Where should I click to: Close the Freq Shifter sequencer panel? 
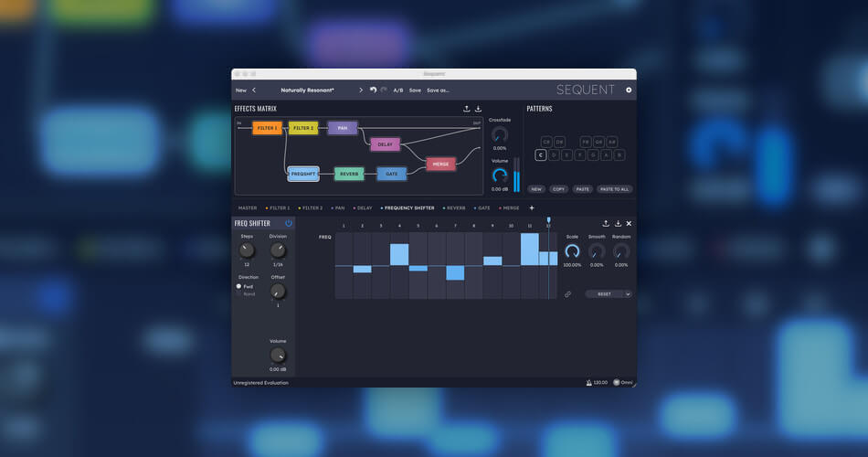(629, 223)
